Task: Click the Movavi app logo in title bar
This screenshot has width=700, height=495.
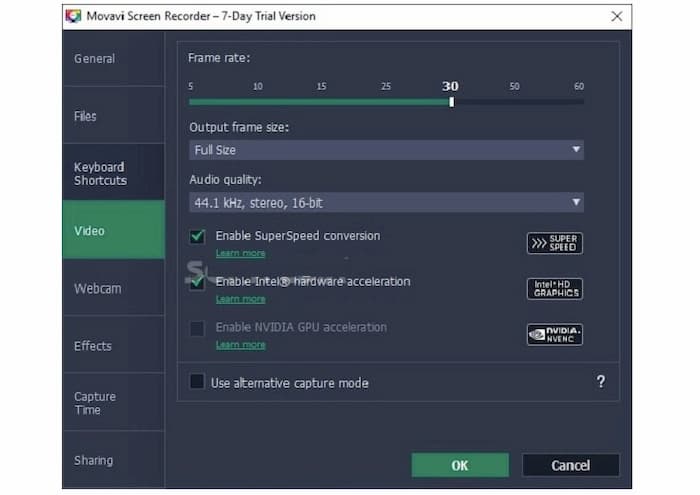Action: (73, 16)
